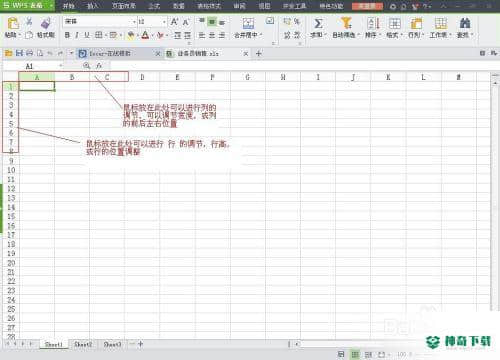This screenshot has width=500, height=360.
Task: Toggle Underline formatting
Action: 87,35
